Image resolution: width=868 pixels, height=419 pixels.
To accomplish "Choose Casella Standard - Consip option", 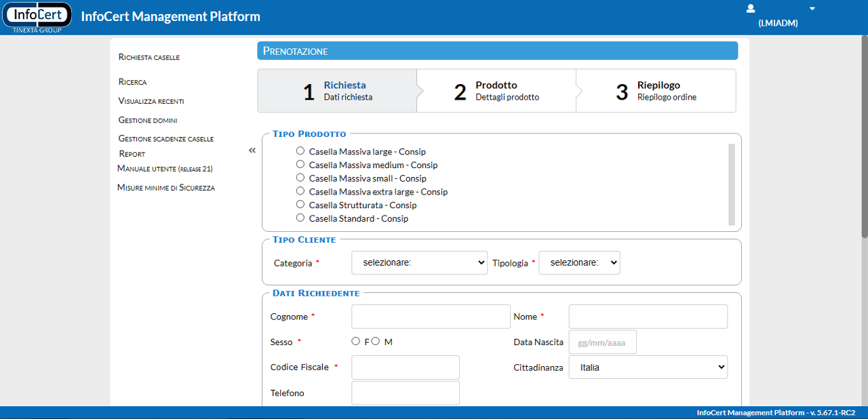I will 300,218.
